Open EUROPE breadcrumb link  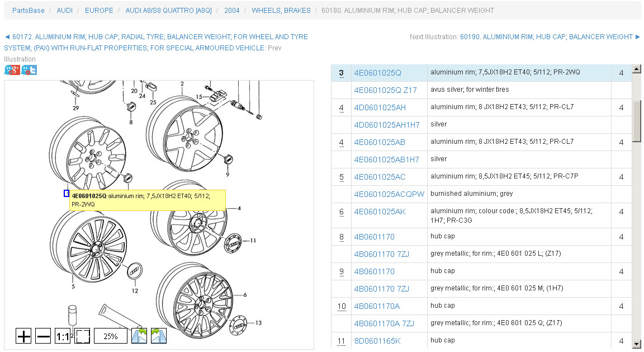click(99, 11)
